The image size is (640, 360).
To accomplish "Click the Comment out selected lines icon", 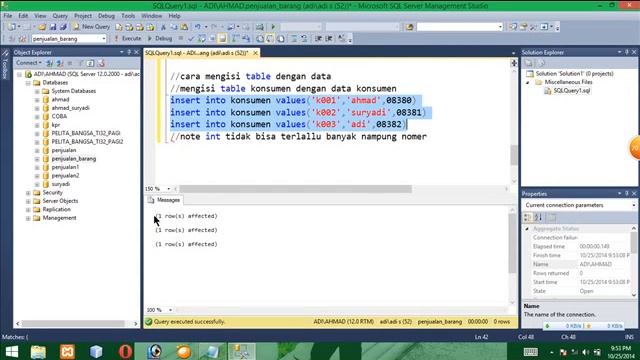I will click(294, 39).
